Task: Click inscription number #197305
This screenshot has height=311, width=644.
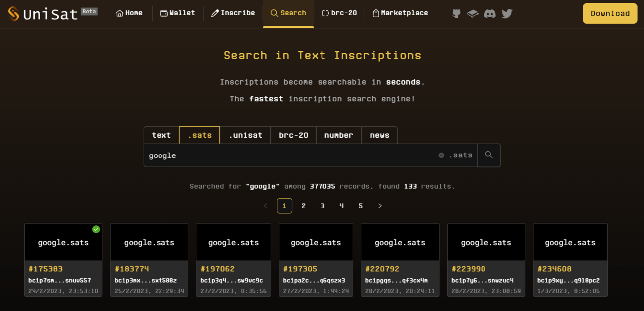Action: pos(300,269)
